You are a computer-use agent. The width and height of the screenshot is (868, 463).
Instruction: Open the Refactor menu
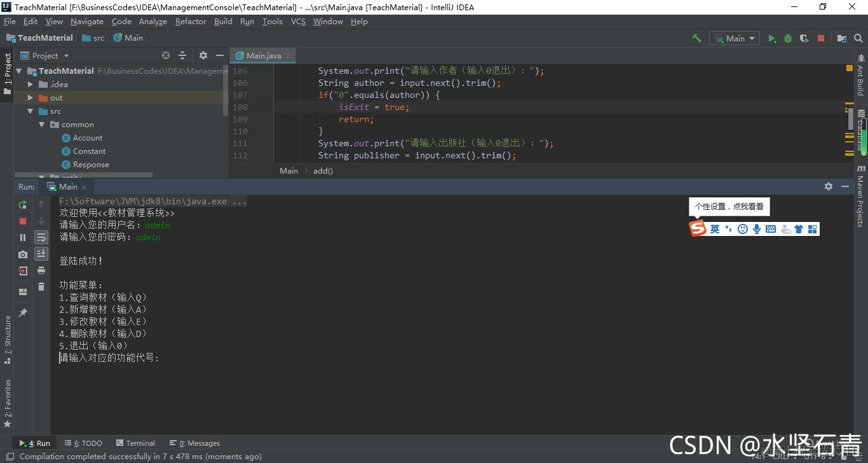(191, 21)
